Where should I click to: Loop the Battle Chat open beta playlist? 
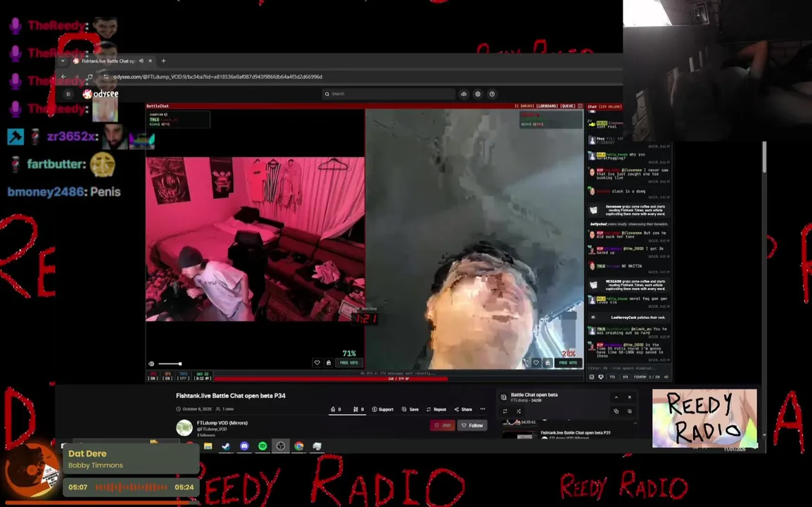[x=505, y=411]
